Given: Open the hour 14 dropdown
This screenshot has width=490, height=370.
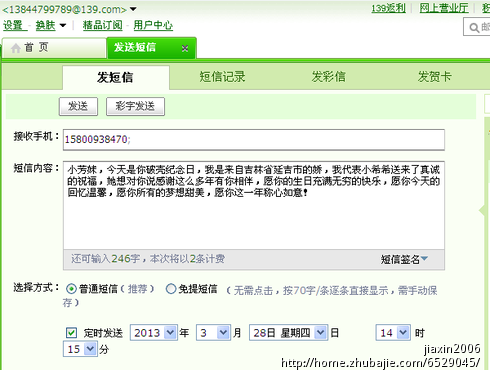Looking at the screenshot, I should click(x=393, y=332).
